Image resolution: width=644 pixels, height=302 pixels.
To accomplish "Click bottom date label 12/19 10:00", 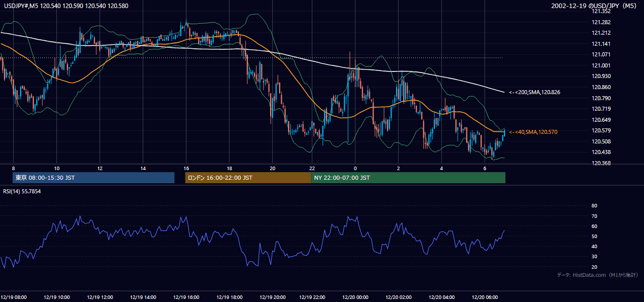I will pyautogui.click(x=57, y=297).
